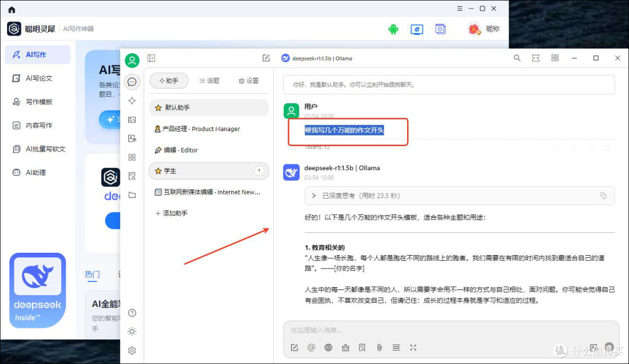
Task: Open the help question mark icon
Action: (x=132, y=313)
